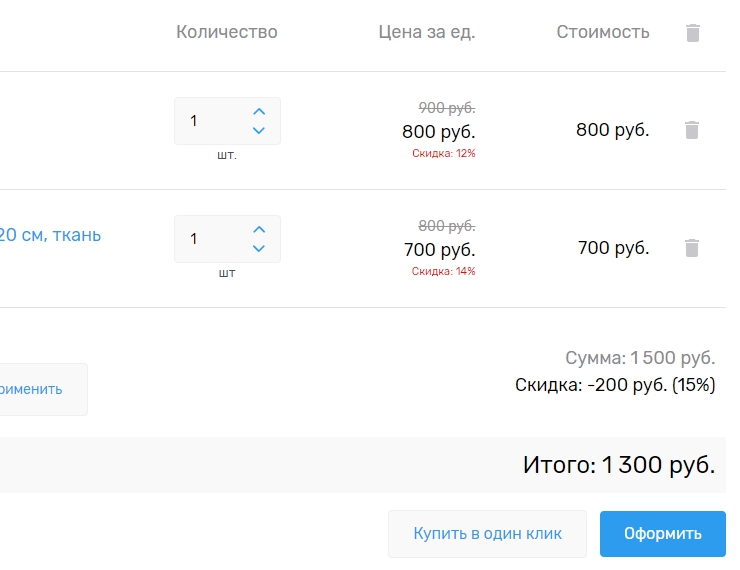This screenshot has width=740, height=570.
Task: Click the "Итого: 1 300 руб." total
Action: click(x=618, y=465)
